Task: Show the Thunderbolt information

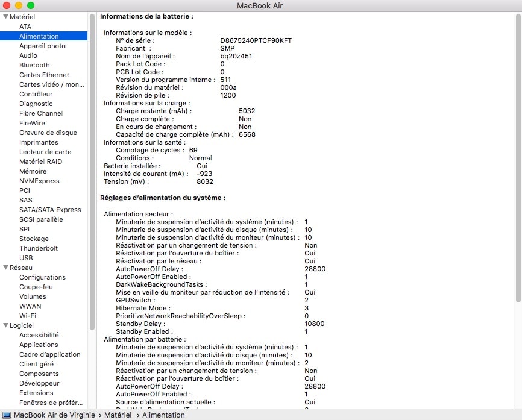Action: tap(39, 248)
